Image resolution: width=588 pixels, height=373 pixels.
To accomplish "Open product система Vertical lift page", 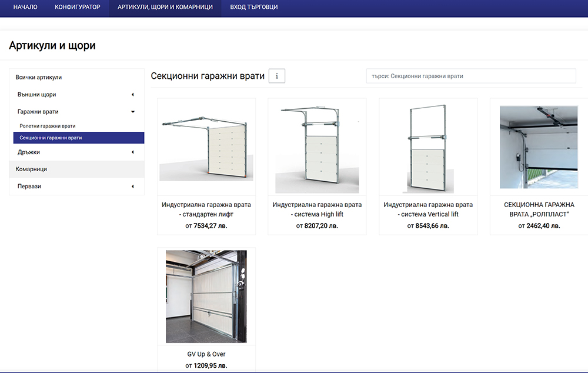I will coord(428,209).
